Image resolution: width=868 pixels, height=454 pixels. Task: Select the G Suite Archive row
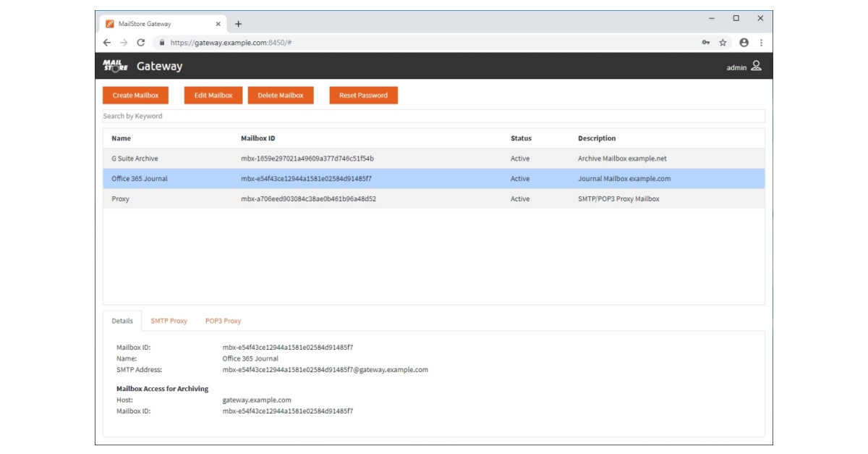(x=433, y=159)
